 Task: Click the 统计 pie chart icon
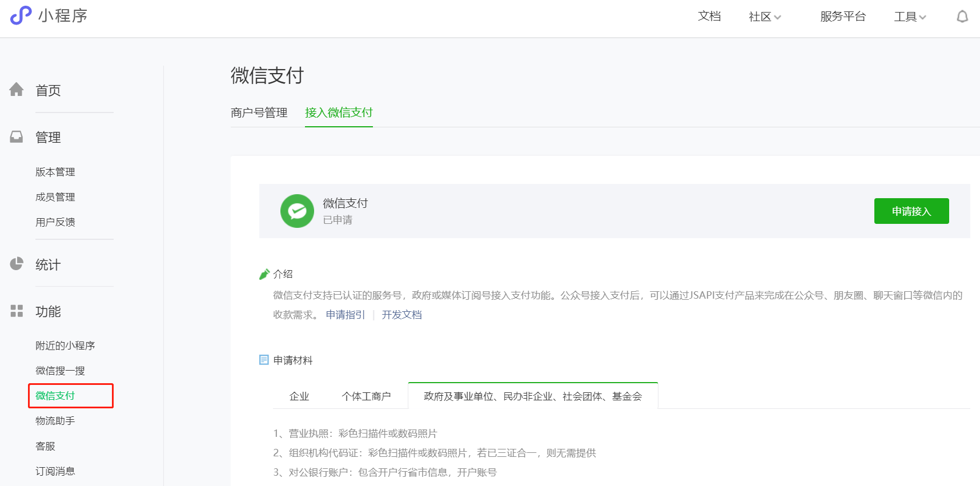tap(17, 264)
